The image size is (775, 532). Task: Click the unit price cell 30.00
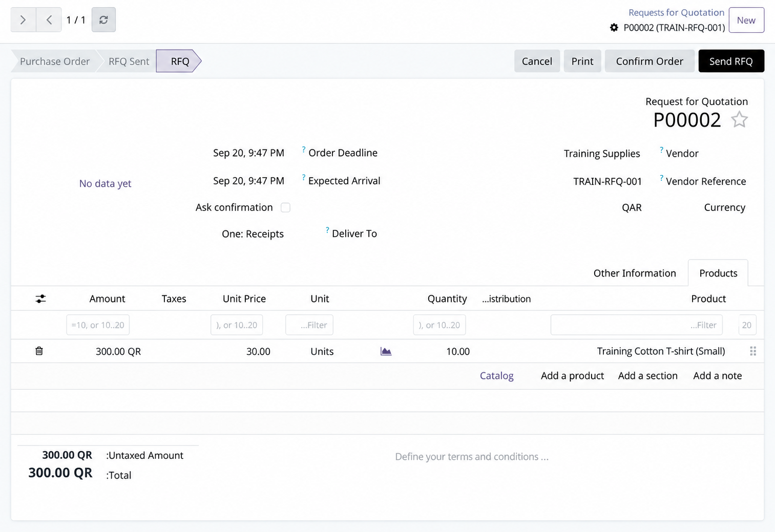(x=258, y=352)
